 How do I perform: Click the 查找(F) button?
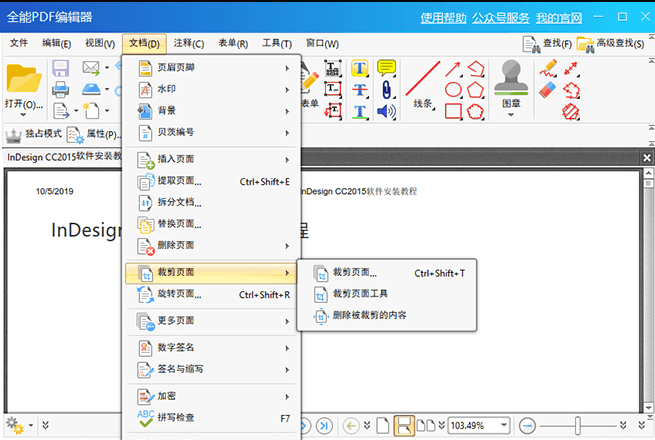547,44
